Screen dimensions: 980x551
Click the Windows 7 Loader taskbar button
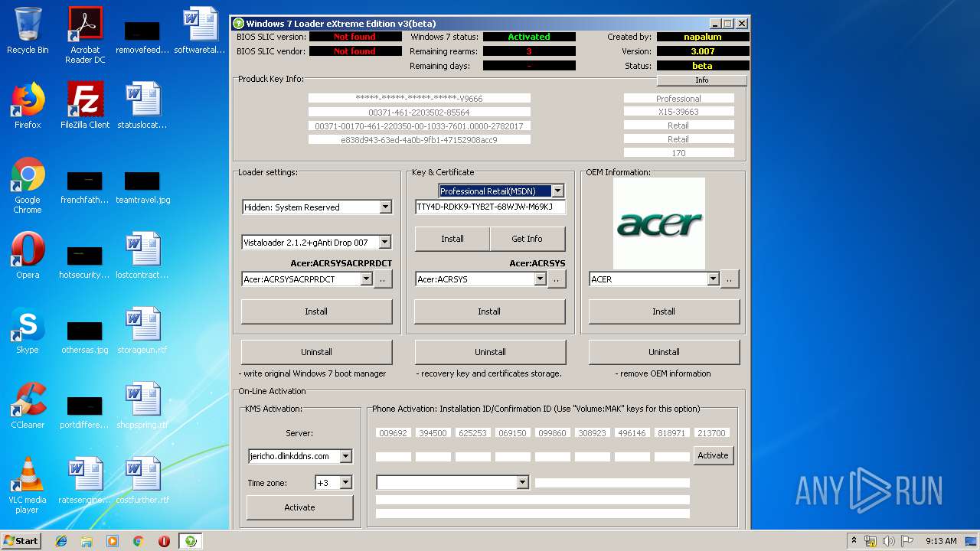pos(191,541)
